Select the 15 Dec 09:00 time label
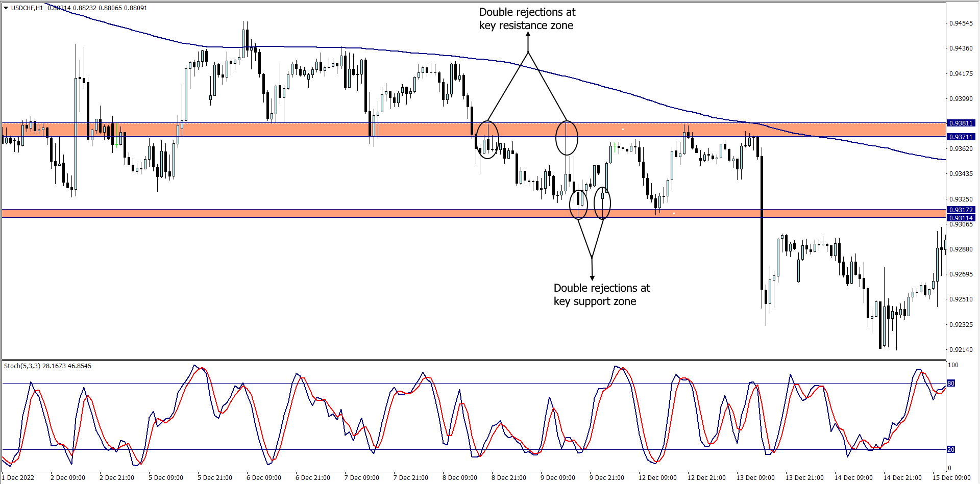The image size is (980, 484). pos(951,478)
